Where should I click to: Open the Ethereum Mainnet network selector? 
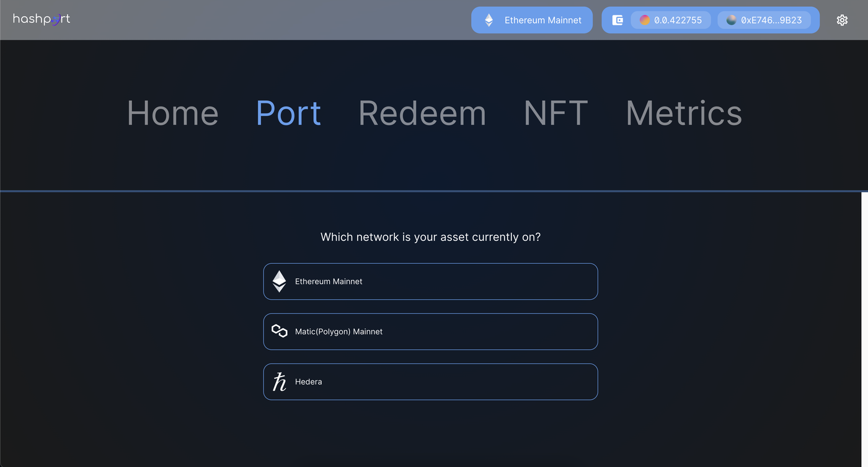tap(532, 20)
